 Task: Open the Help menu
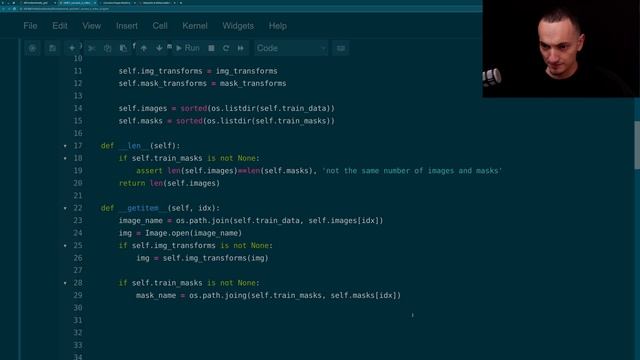(278, 26)
